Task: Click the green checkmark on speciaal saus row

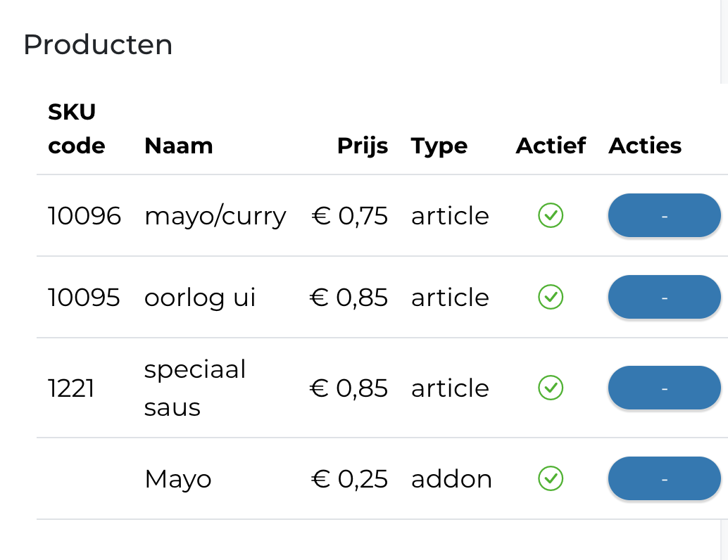Action: (x=551, y=388)
